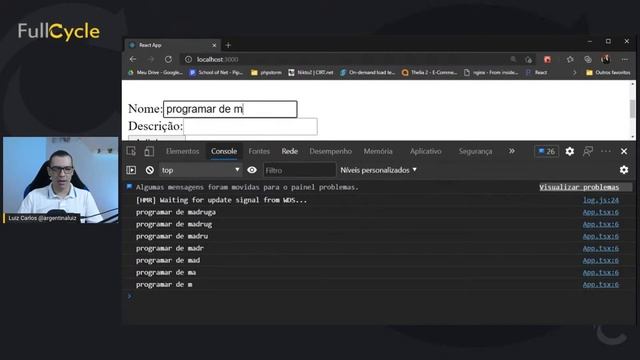
Task: Switch to the Fontes tab
Action: (259, 151)
